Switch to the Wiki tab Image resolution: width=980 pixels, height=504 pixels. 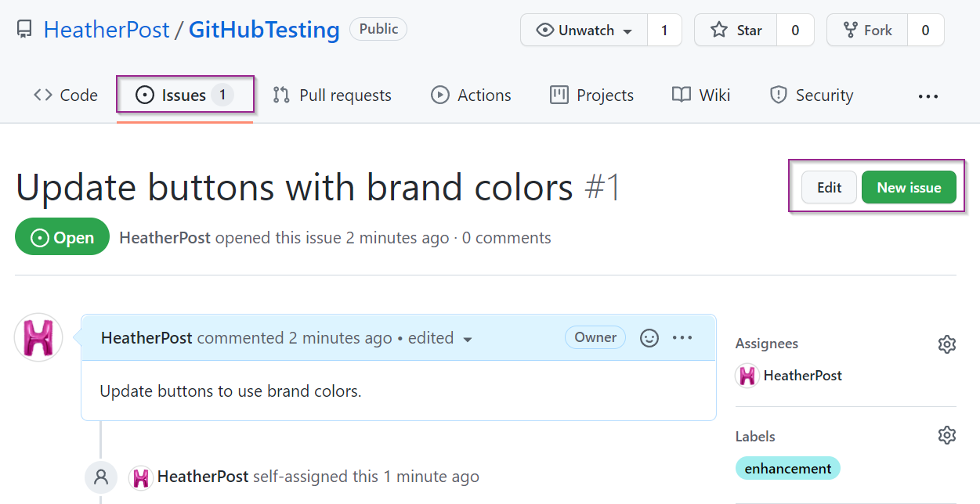click(x=701, y=95)
